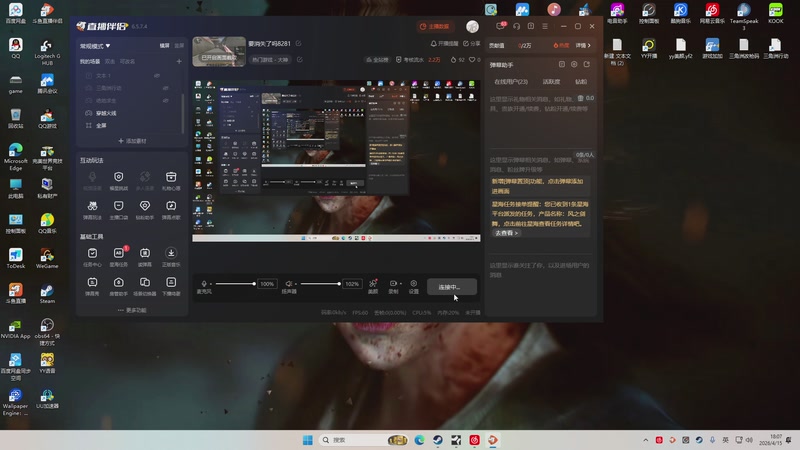Mute the 麦克风 microphone

pos(204,284)
